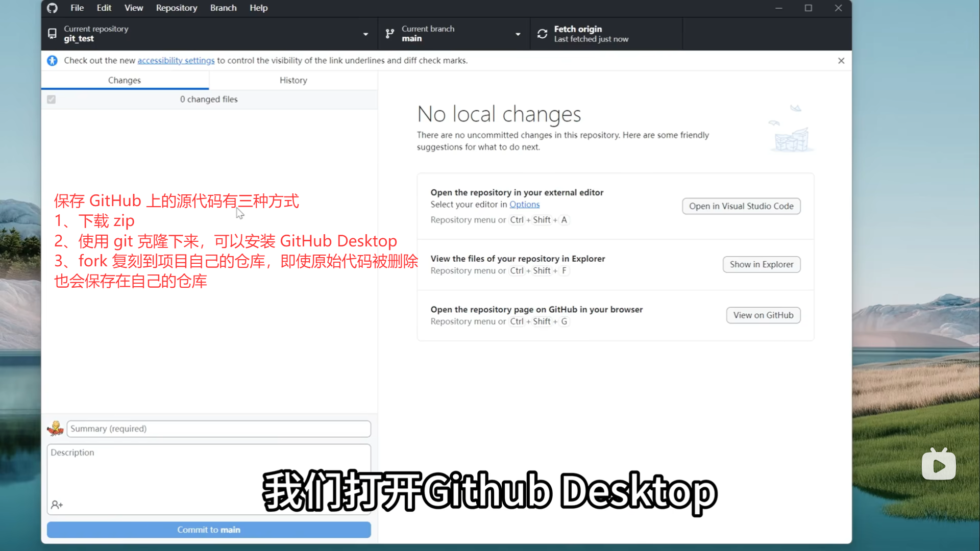The height and width of the screenshot is (551, 980).
Task: Click the user avatar beside Summary field
Action: click(55, 429)
